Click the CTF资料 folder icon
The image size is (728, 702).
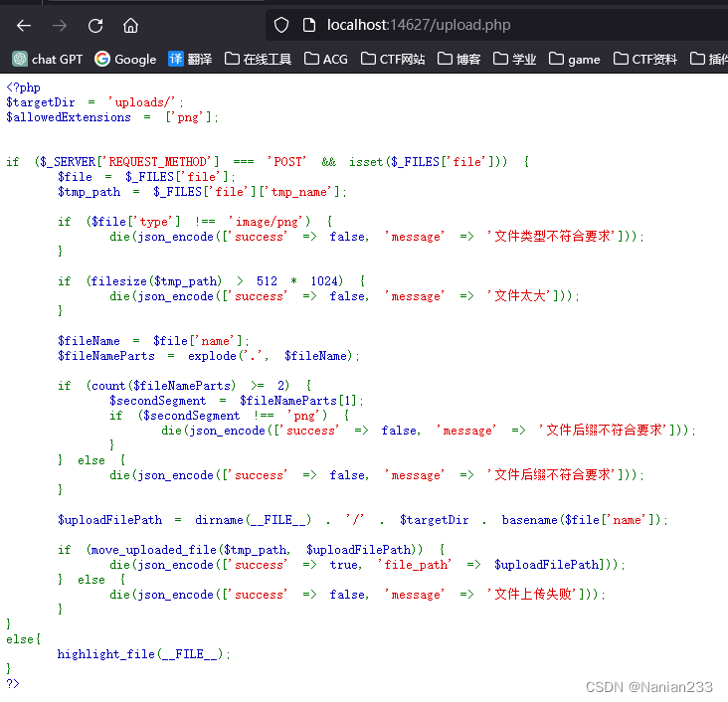[621, 59]
